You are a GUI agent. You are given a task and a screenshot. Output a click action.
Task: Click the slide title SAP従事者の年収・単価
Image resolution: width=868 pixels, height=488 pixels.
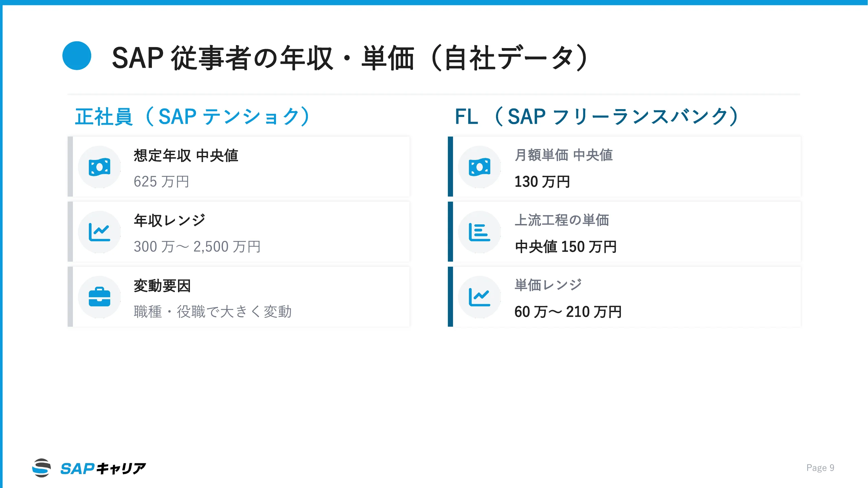pyautogui.click(x=350, y=58)
